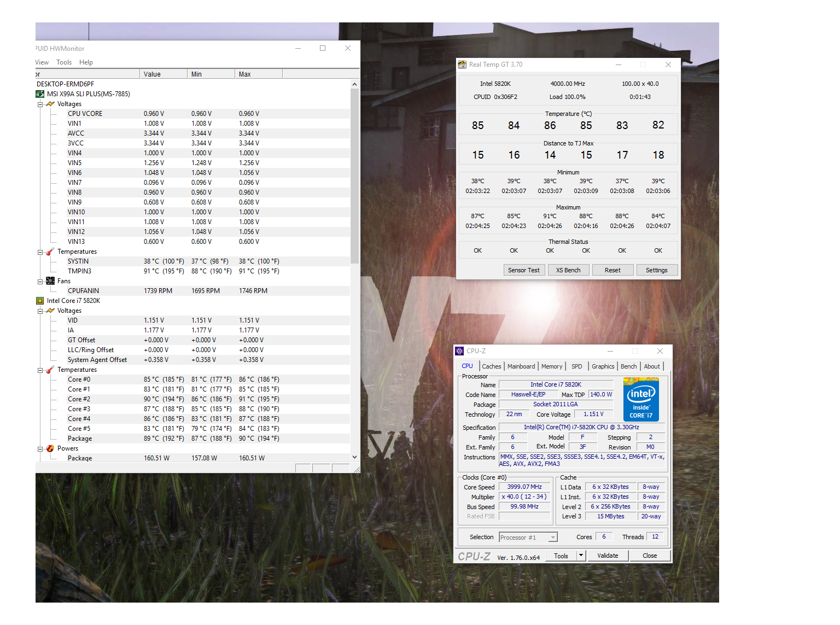Select the System Agent Offset row

pyautogui.click(x=192, y=360)
